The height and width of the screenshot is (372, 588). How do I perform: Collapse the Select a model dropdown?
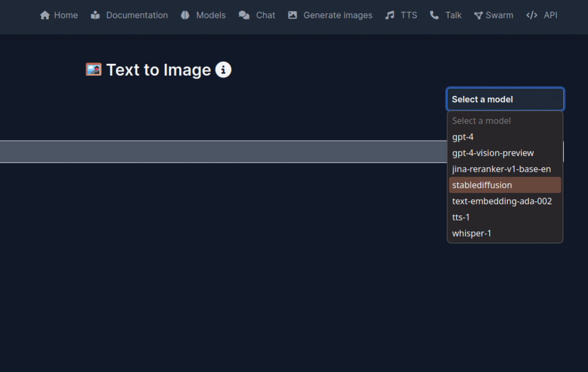(505, 99)
